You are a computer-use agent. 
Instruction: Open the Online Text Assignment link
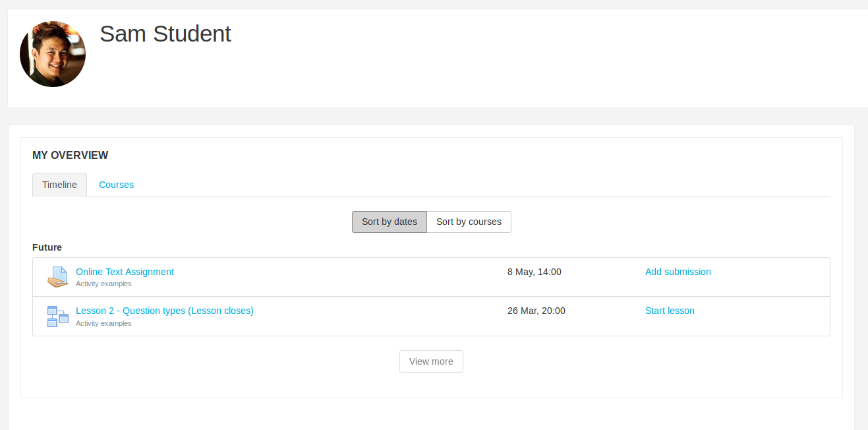pos(125,272)
